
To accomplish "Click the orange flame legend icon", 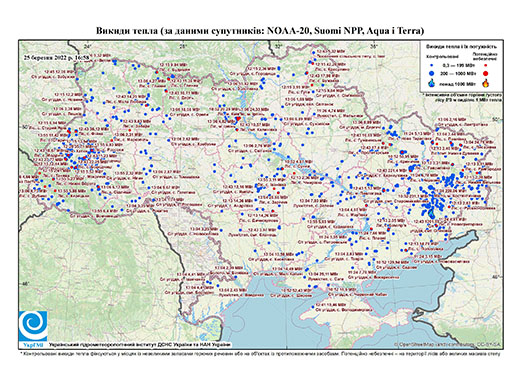I will (x=486, y=83).
